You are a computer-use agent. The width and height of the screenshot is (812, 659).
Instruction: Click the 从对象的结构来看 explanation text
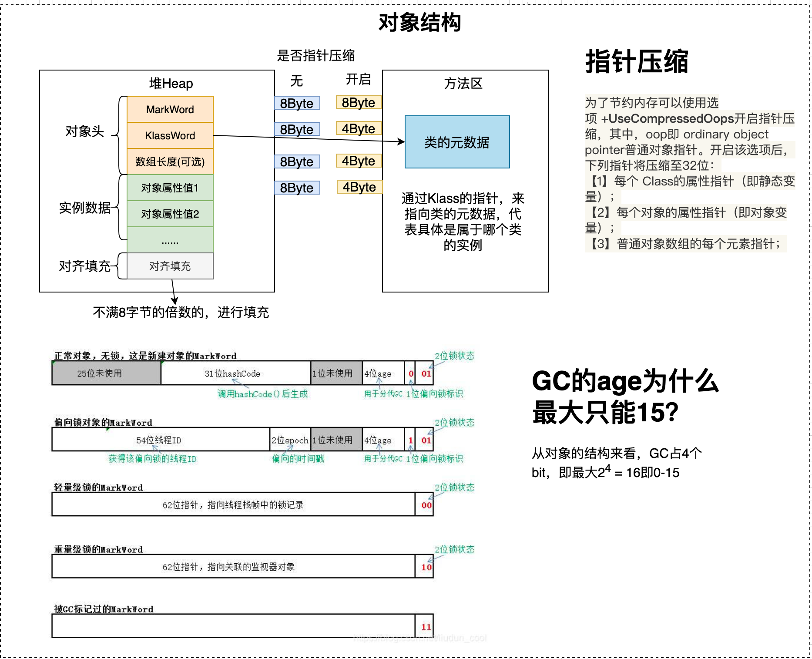(x=617, y=463)
